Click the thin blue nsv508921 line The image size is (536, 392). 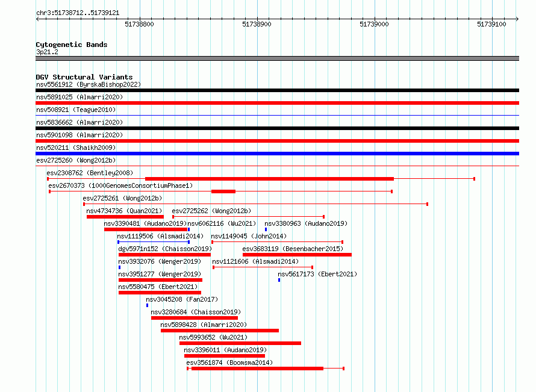tap(277, 116)
